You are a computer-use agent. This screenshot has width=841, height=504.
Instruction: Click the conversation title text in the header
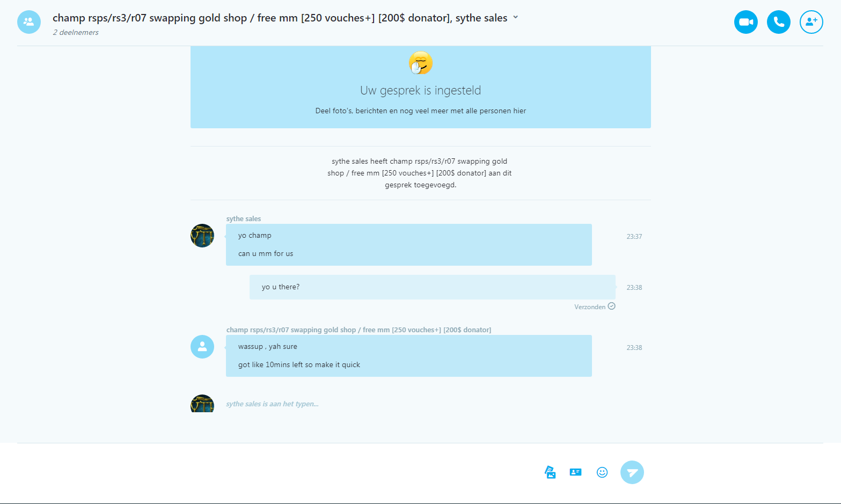pyautogui.click(x=280, y=18)
